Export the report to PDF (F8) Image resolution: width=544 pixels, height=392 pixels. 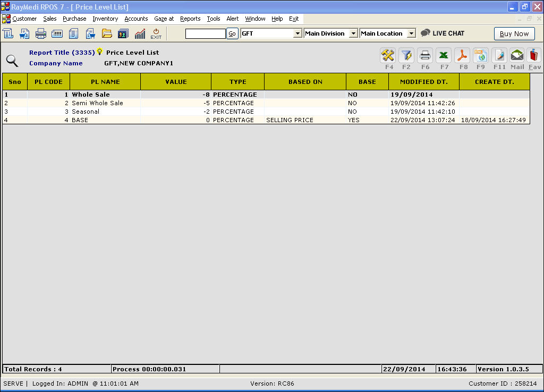click(463, 55)
